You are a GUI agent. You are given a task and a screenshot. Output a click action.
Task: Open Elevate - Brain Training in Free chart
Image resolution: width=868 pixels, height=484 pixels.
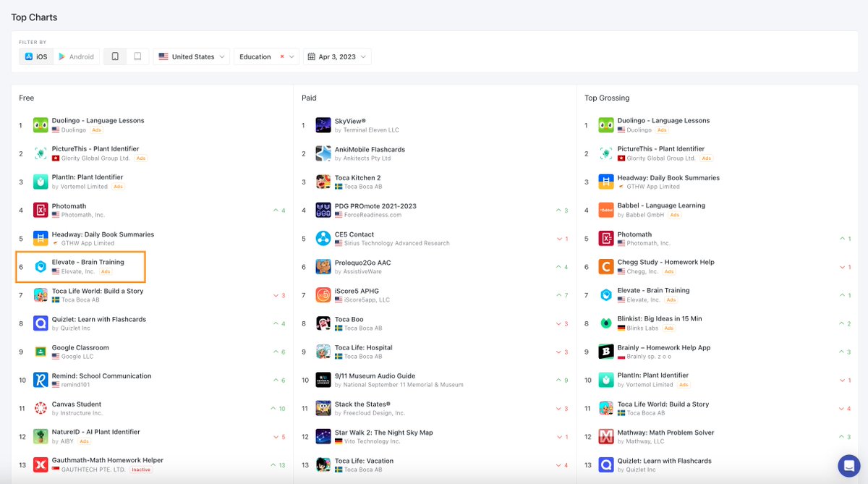coord(88,262)
